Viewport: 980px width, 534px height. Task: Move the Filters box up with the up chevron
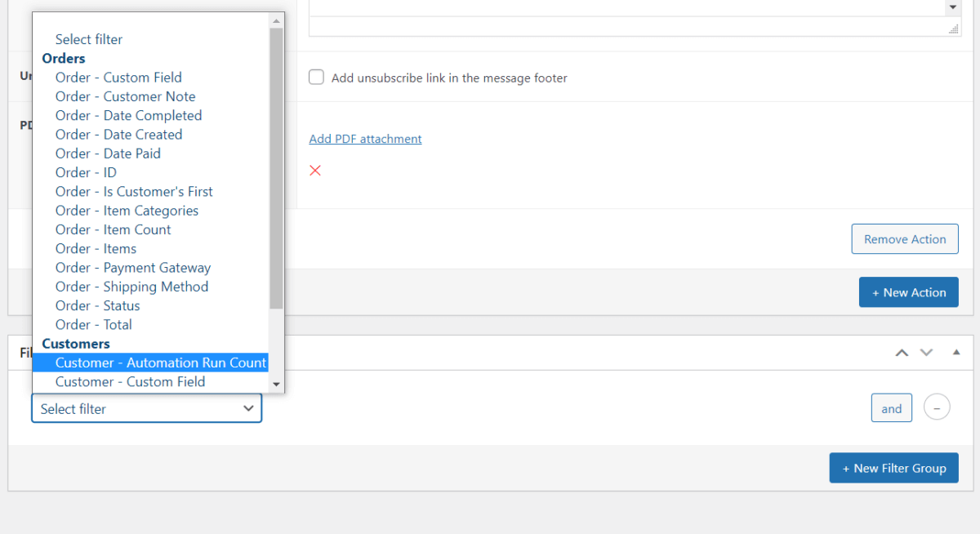(902, 352)
